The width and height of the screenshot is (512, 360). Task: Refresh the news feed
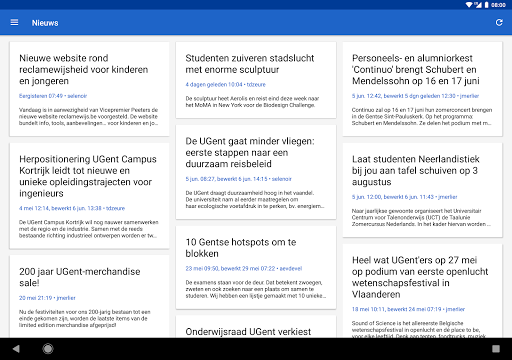499,23
